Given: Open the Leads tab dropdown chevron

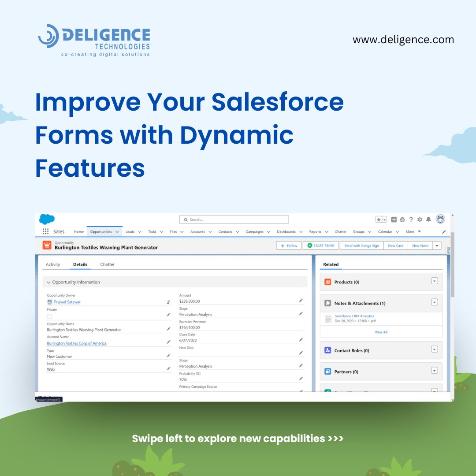Looking at the screenshot, I should point(140,232).
